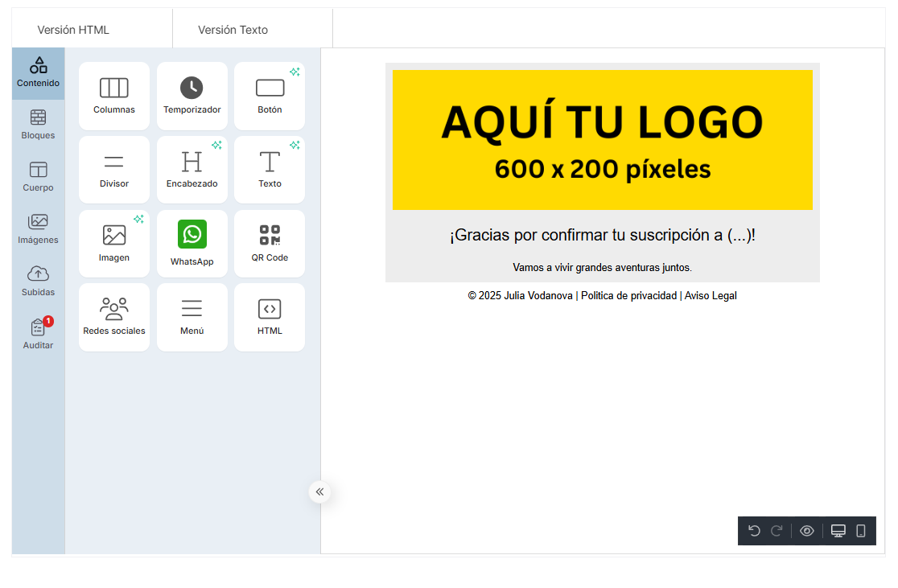Toggle the preview eye icon
Screen dimensions: 898x588
click(x=807, y=531)
